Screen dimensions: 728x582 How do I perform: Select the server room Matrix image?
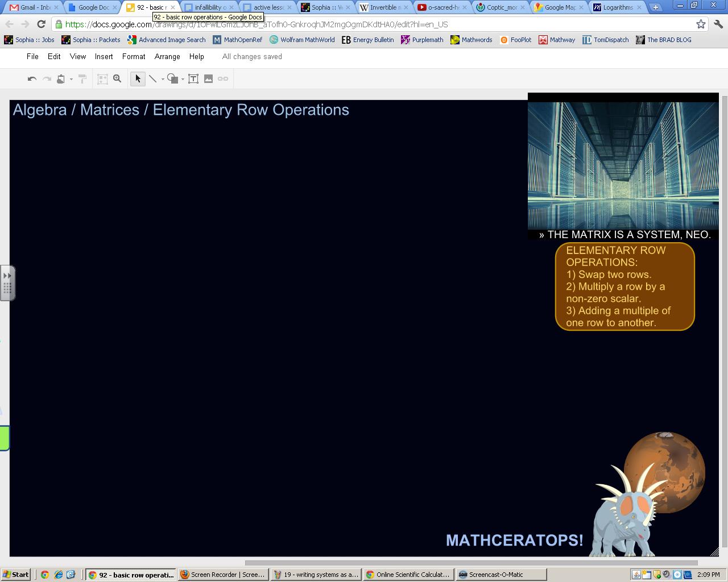point(623,165)
